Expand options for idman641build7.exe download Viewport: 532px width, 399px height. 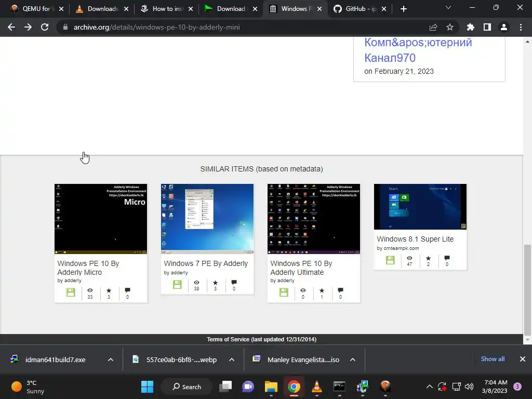pos(111,360)
